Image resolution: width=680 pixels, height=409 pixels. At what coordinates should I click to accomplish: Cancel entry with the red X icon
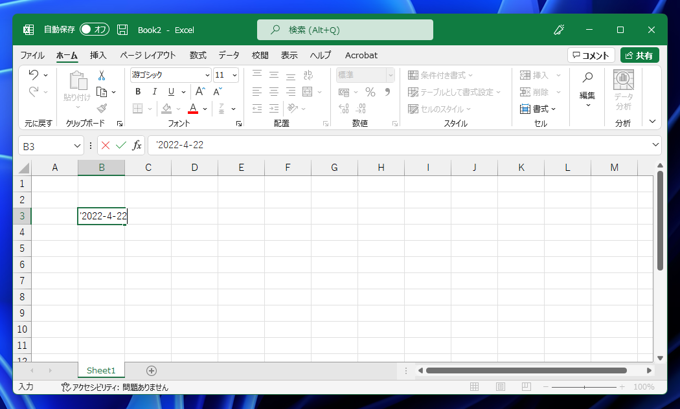[x=105, y=146]
